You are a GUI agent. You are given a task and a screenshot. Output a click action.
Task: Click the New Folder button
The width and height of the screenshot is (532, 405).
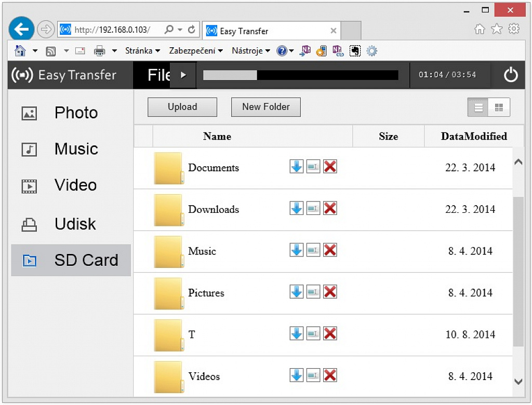point(266,107)
